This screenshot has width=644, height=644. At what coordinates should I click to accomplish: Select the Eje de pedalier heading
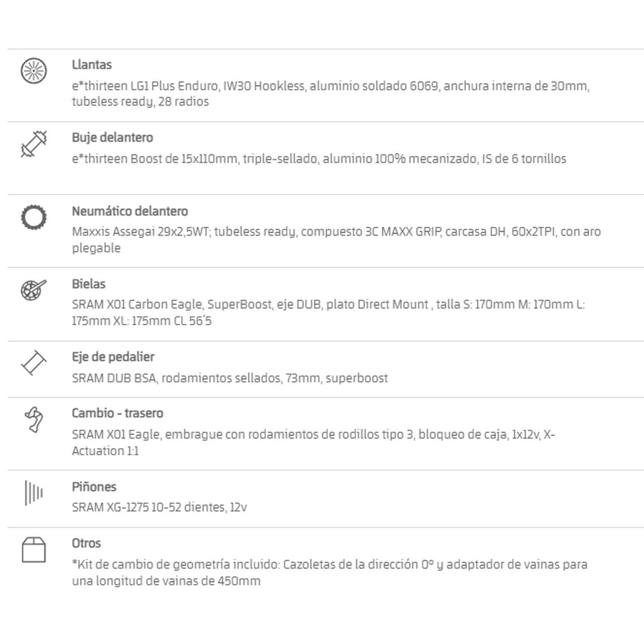(113, 357)
